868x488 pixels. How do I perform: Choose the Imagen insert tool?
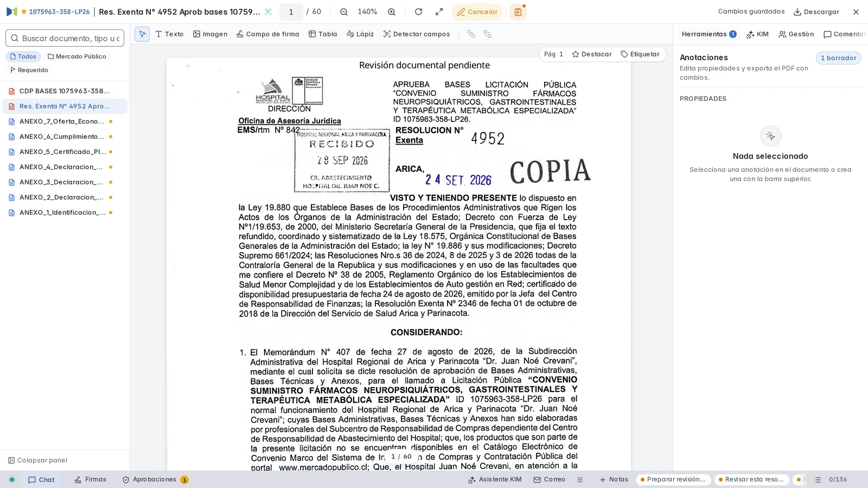(x=210, y=34)
